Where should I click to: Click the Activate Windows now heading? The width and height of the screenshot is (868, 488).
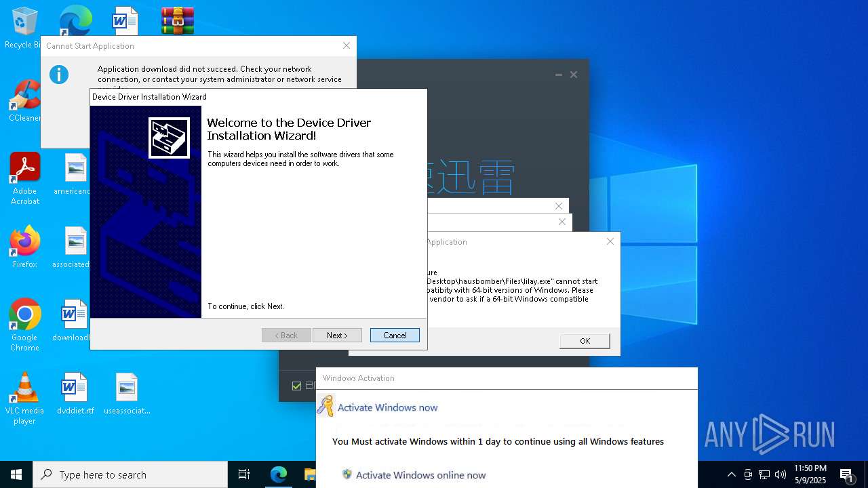[x=388, y=407]
